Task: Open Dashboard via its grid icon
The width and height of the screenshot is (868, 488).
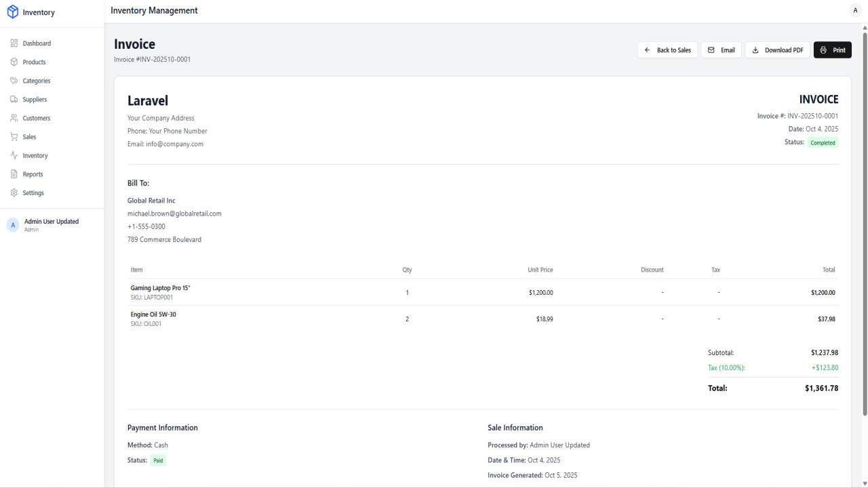Action: [14, 43]
